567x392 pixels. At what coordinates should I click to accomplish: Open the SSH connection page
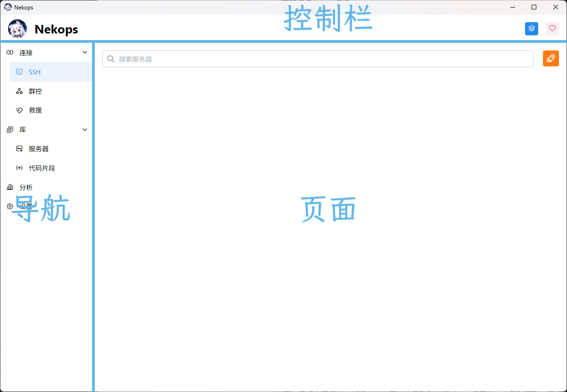pyautogui.click(x=35, y=72)
